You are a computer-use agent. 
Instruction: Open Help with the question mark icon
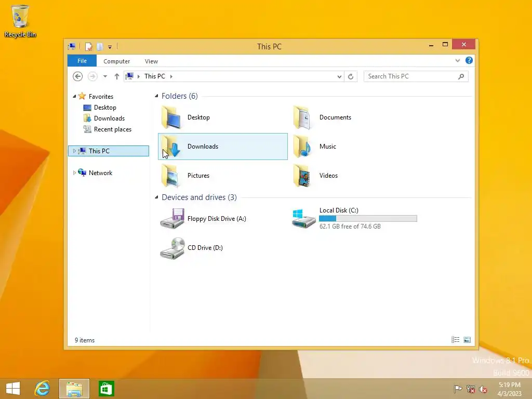(x=469, y=60)
